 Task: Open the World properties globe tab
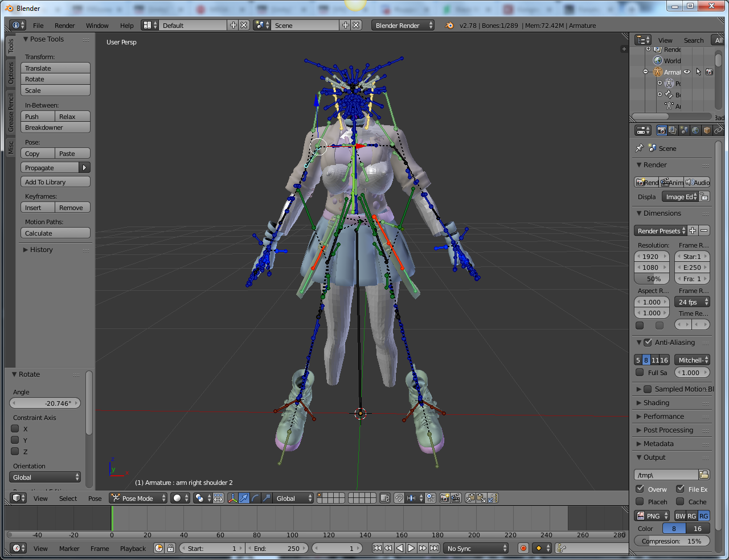[x=695, y=130]
